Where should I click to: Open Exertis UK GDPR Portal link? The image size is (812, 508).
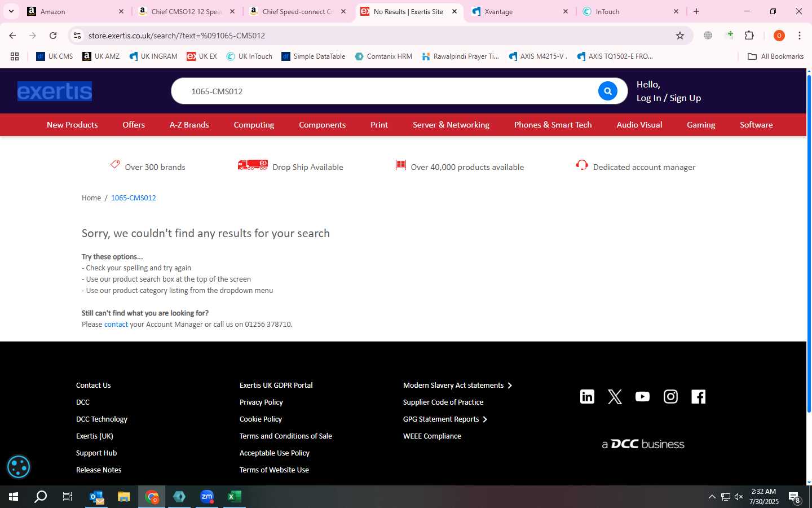click(x=276, y=386)
